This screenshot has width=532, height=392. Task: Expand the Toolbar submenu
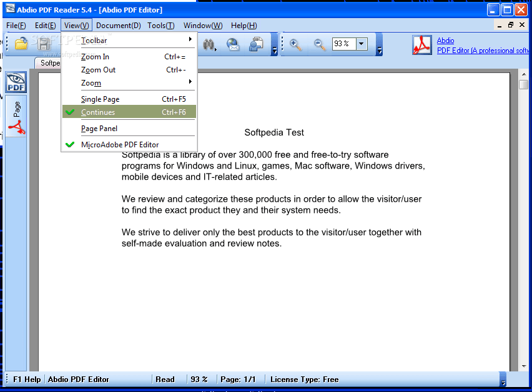[x=94, y=41]
